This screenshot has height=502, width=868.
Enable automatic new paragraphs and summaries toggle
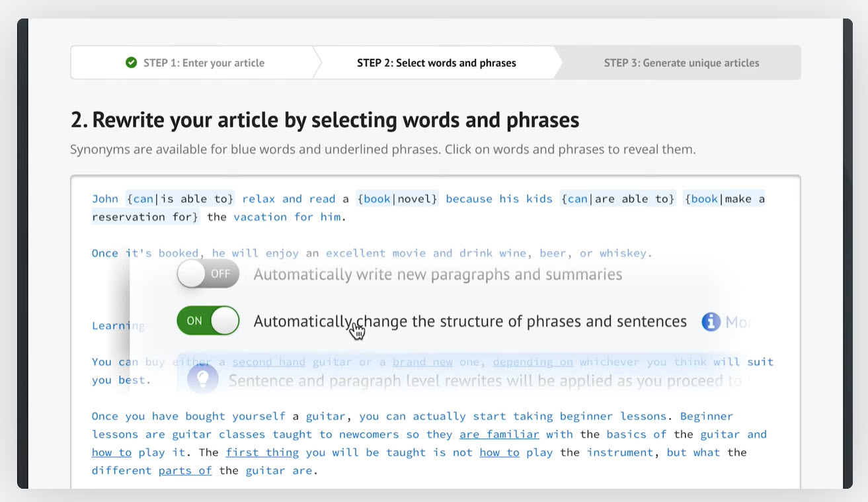point(208,274)
